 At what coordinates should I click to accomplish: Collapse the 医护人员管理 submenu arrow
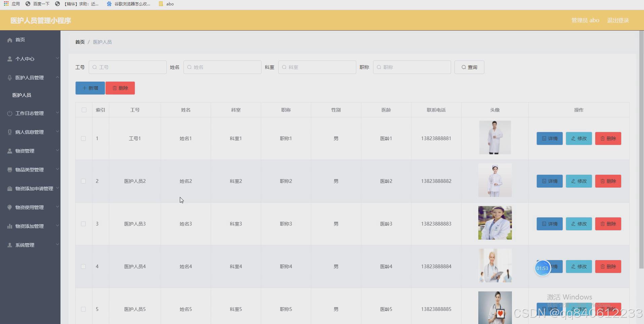57,77
